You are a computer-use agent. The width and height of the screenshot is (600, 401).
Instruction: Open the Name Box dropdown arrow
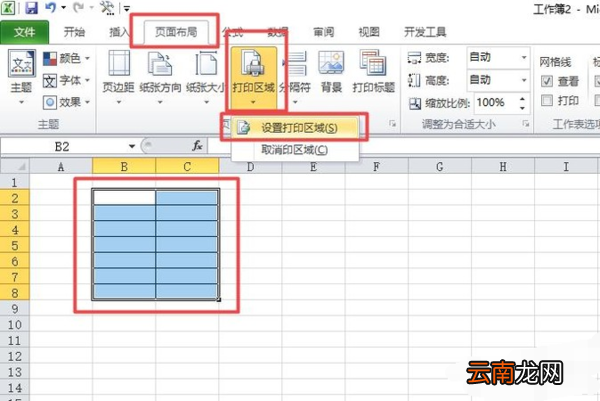(132, 147)
